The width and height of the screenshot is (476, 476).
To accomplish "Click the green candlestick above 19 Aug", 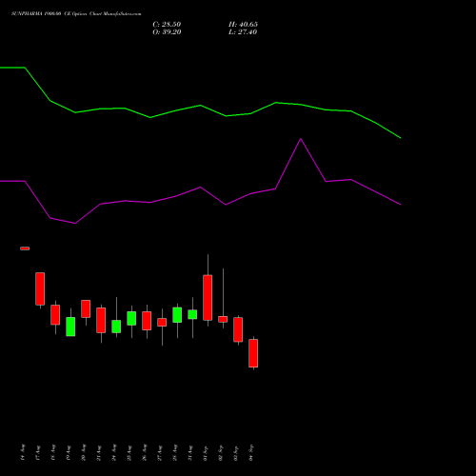I will point(70,327).
